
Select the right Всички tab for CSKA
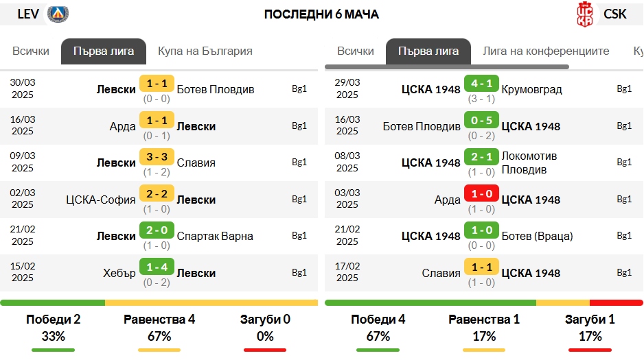tap(356, 51)
